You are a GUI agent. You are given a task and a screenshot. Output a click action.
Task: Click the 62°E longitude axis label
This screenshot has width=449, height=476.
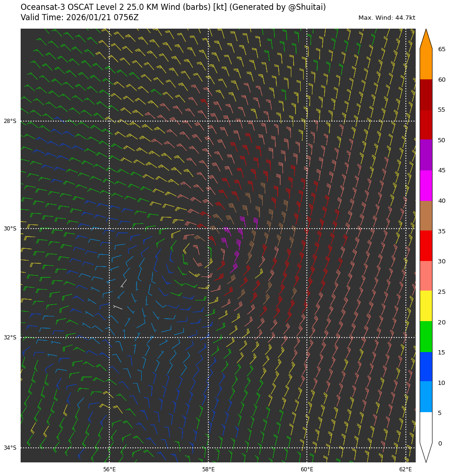[x=405, y=469]
